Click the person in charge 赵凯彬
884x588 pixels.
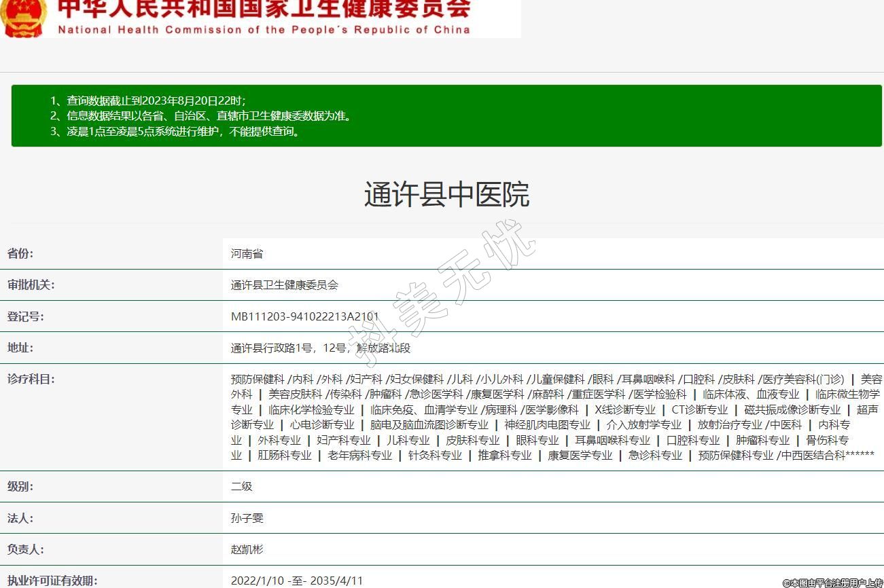[x=247, y=549]
